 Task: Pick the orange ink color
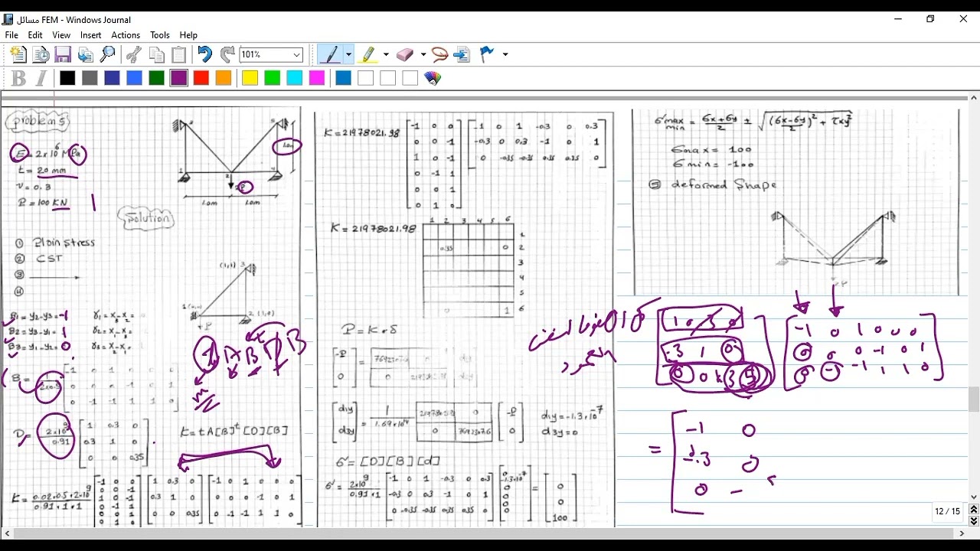tap(223, 78)
